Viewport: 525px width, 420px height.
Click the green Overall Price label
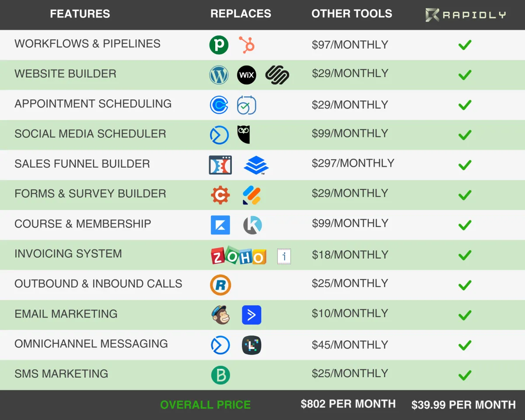[205, 405]
